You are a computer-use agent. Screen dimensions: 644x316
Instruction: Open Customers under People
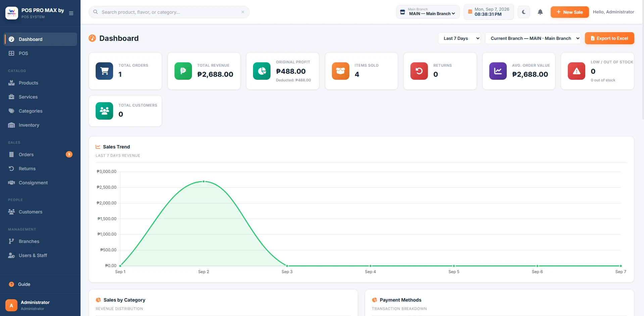click(x=40, y=212)
